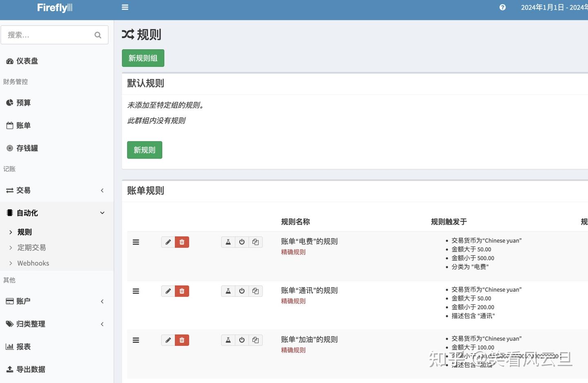Viewport: 588px width, 383px height.
Task: Open the help question-mark icon in top bar
Action: click(502, 7)
